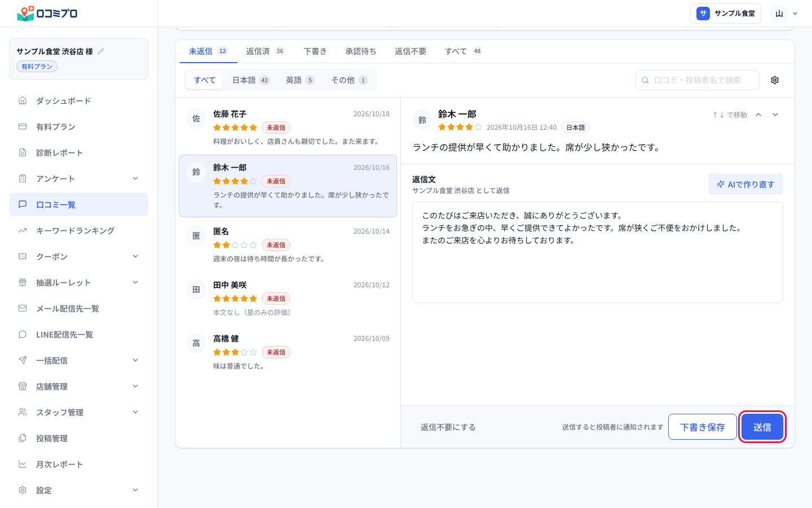Expand the 抽選ルーレット submenu
Image resolution: width=812 pixels, height=508 pixels.
tap(135, 282)
